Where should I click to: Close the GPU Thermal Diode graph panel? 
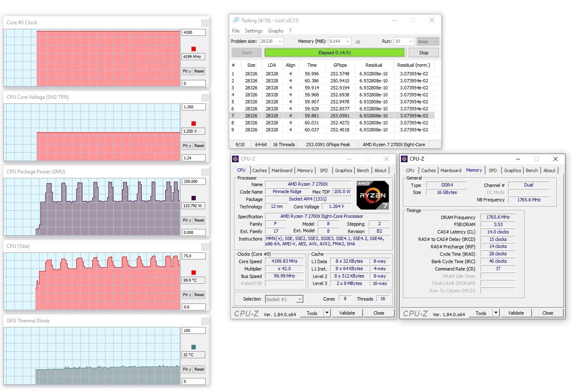pyautogui.click(x=205, y=321)
